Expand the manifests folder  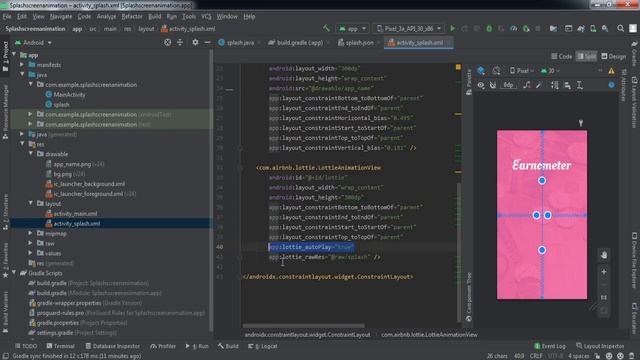22,64
